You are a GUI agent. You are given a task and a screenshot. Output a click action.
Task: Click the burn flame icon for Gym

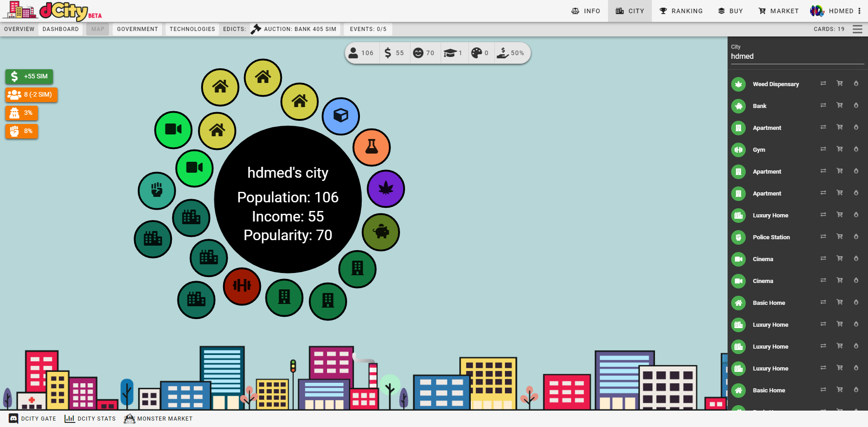856,149
